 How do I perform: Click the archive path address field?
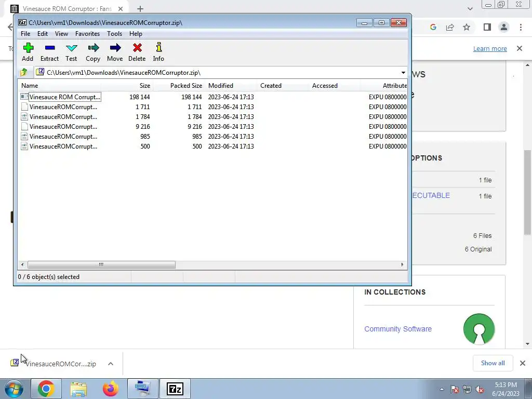pos(217,73)
